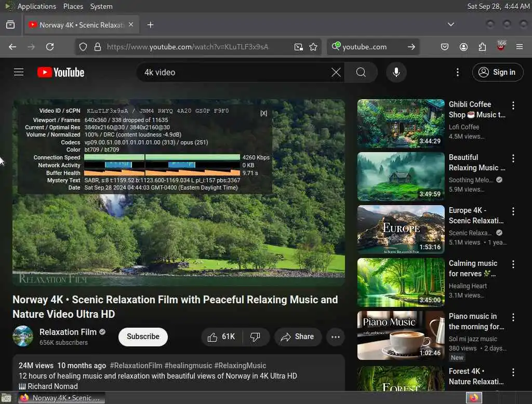
Task: Open System menu in top panel
Action: 101,6
